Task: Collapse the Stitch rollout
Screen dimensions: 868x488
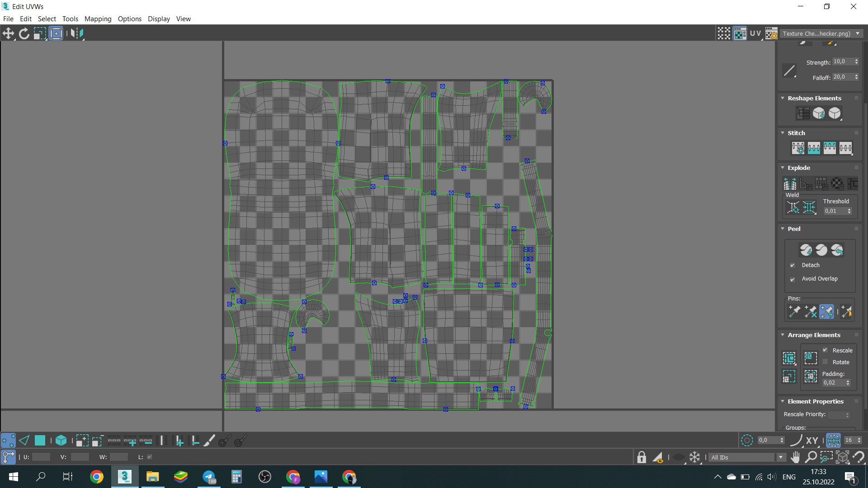Action: pyautogui.click(x=783, y=133)
